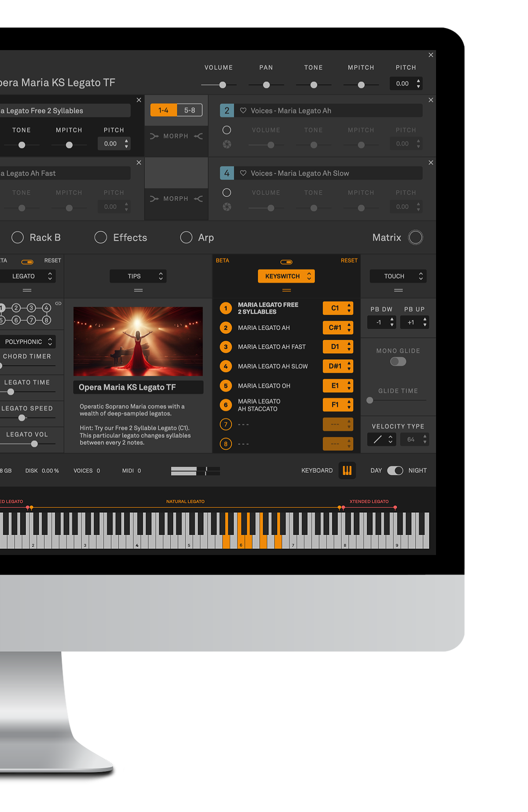Image resolution: width=528 pixels, height=812 pixels.
Task: Toggle the Day/Night mode switch
Action: (x=395, y=470)
